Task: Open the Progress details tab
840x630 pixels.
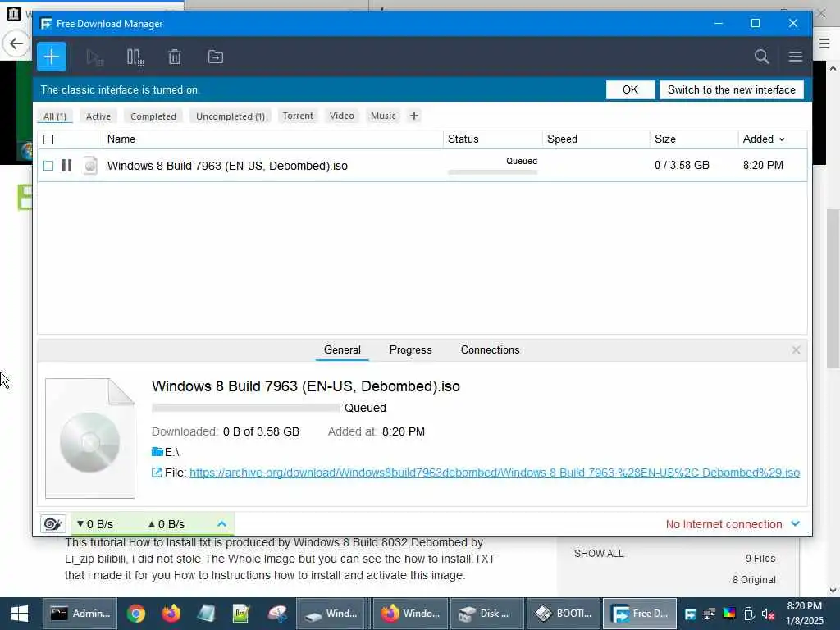Action: 410,349
